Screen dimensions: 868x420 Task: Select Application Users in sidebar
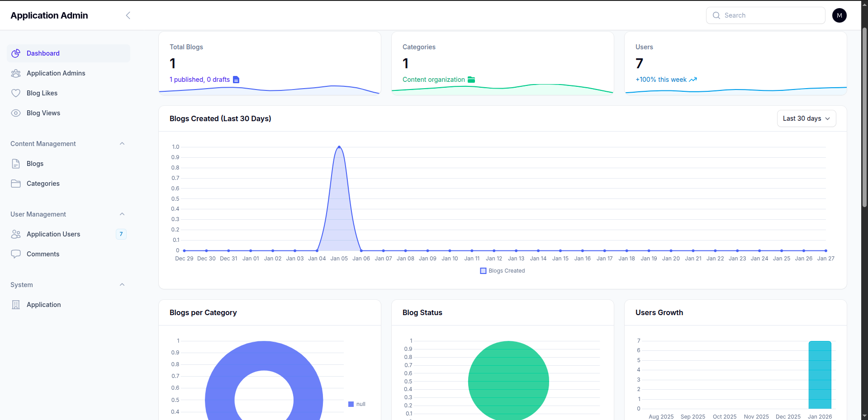(53, 234)
